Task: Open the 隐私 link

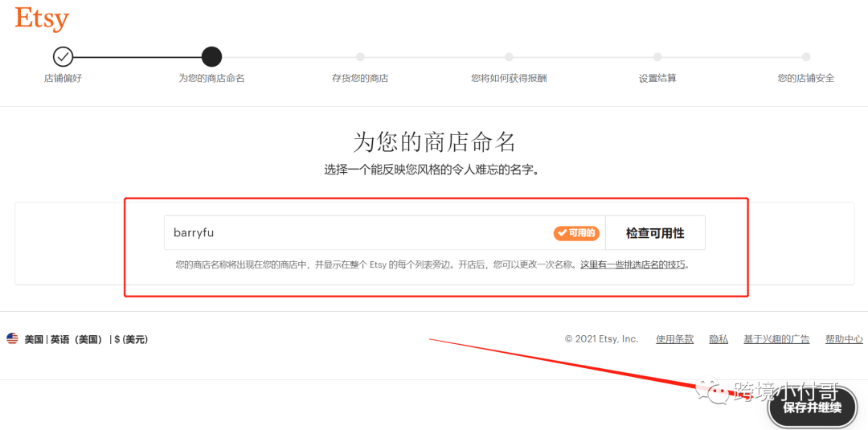Action: 719,339
